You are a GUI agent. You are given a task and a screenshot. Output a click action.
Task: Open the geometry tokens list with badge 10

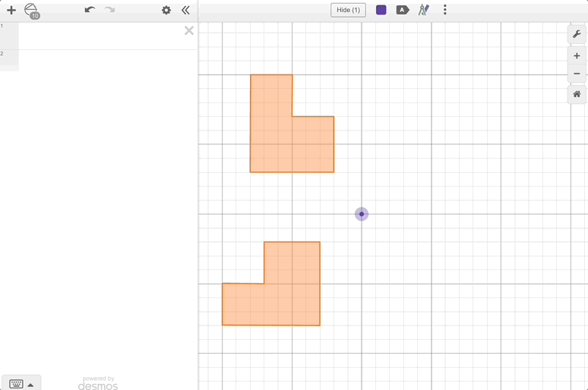pyautogui.click(x=31, y=11)
